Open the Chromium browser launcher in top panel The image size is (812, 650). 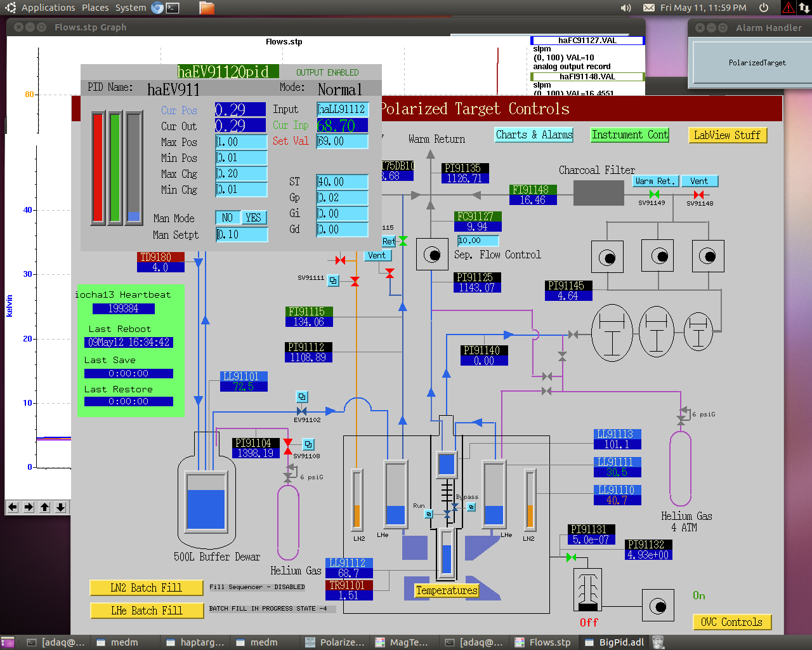pyautogui.click(x=157, y=8)
